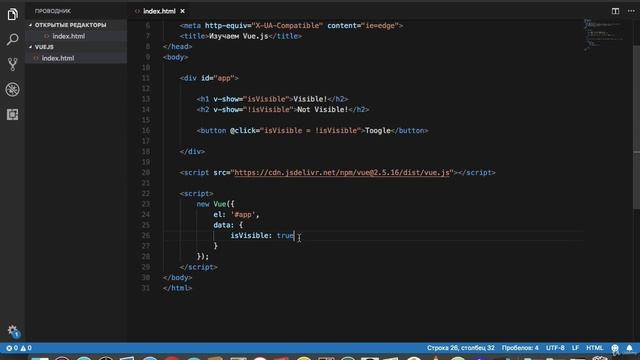
Task: Click line number 16 in gutter
Action: (146, 131)
